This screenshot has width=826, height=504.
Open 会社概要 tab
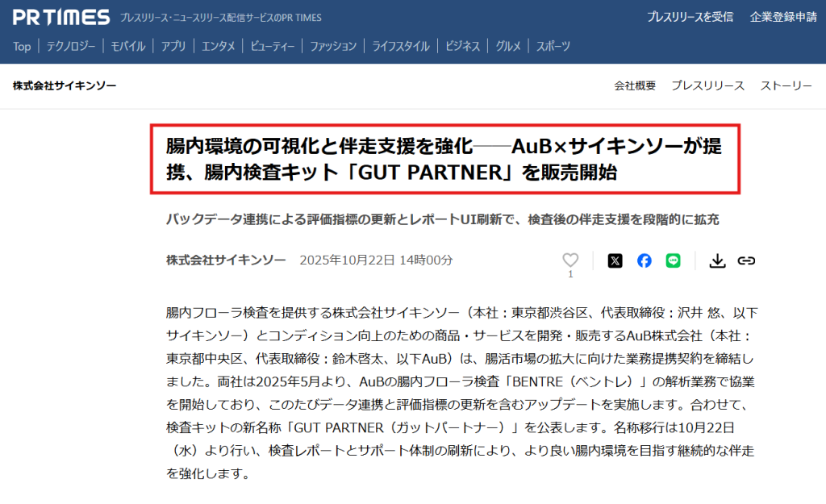point(635,85)
